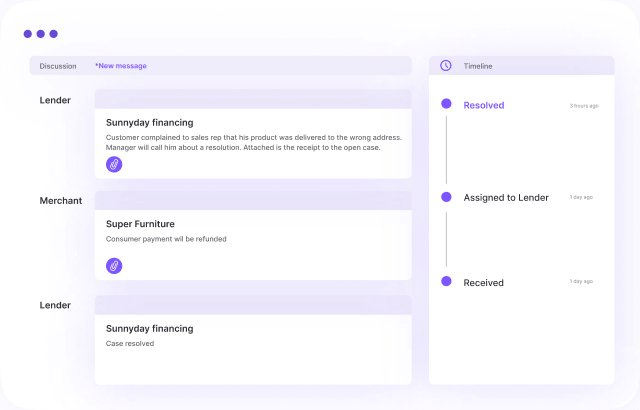Click the first purple window dot
The width and height of the screenshot is (640, 410).
(28, 34)
